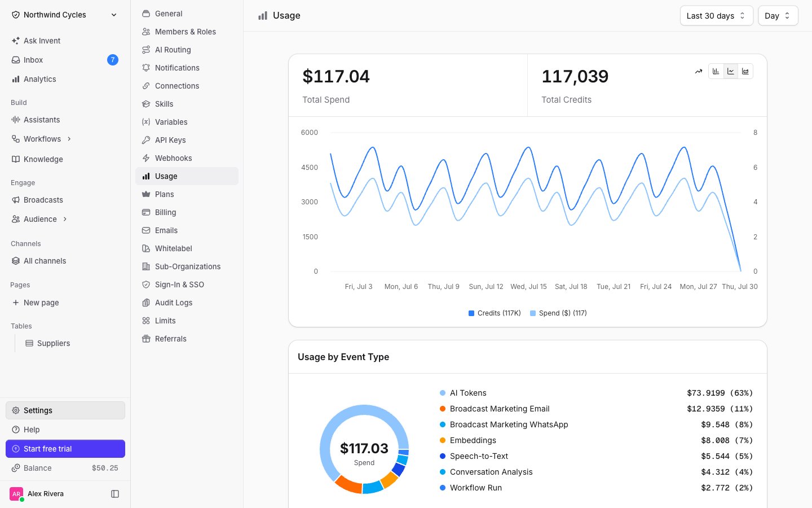This screenshot has height=508, width=812.
Task: Select the line chart view
Action: click(731, 71)
